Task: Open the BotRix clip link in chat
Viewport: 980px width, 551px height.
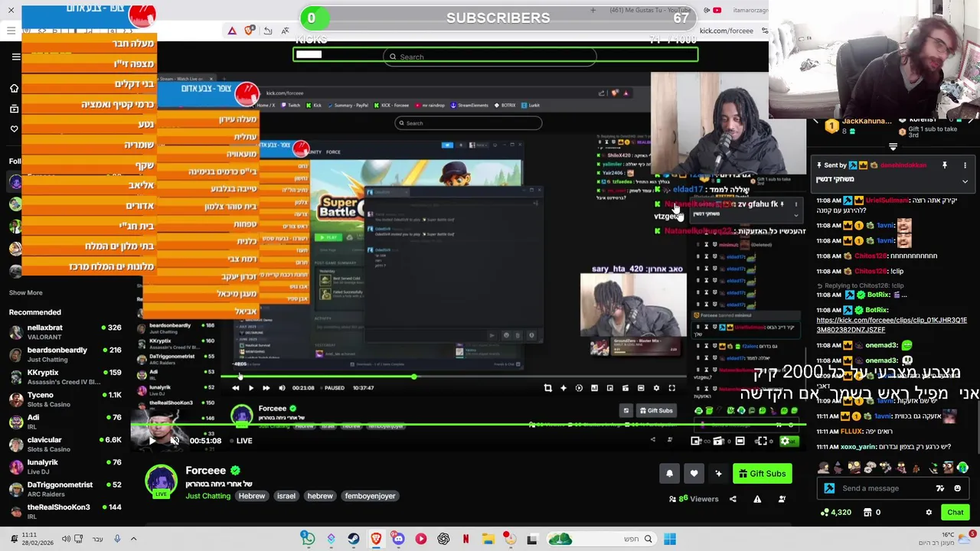Action: click(891, 325)
